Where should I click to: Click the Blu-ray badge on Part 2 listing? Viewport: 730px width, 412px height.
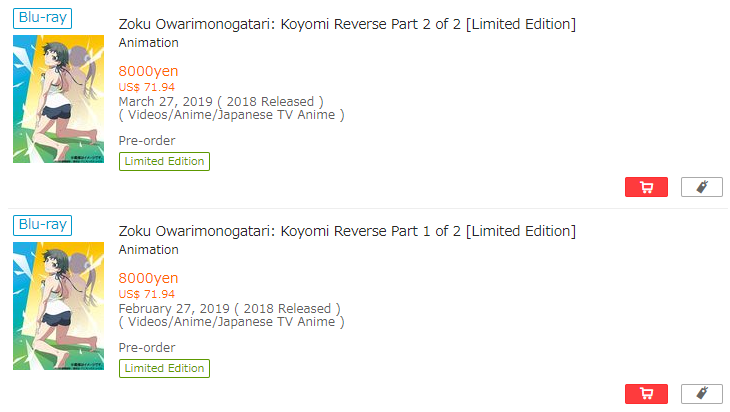click(42, 18)
